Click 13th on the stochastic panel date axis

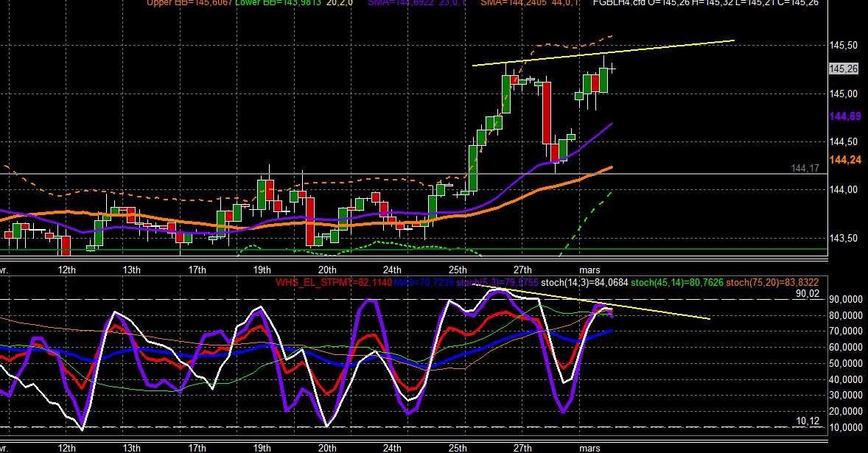pos(131,448)
